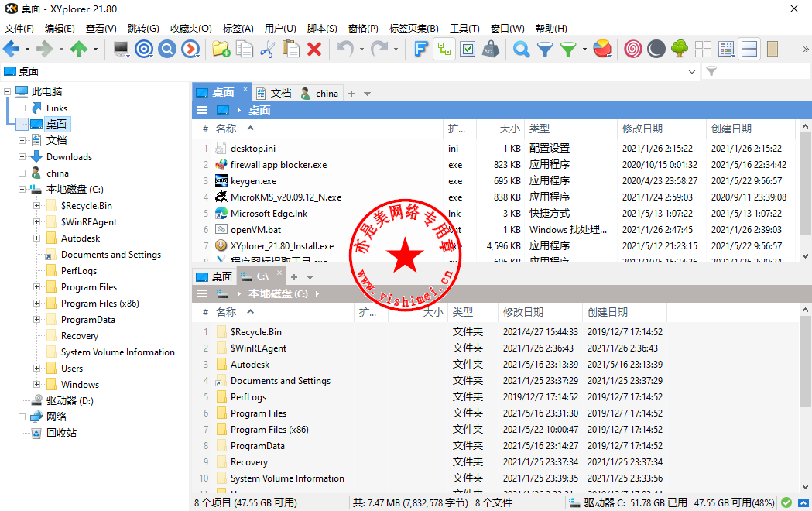Click the four-square grid views icon
Viewport: 812px width, 511px height.
coord(703,50)
